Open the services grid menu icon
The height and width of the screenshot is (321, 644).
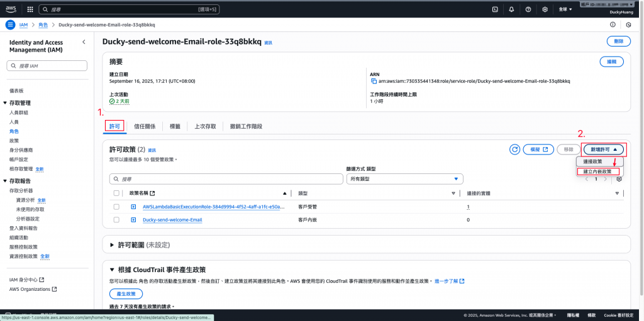coord(30,9)
